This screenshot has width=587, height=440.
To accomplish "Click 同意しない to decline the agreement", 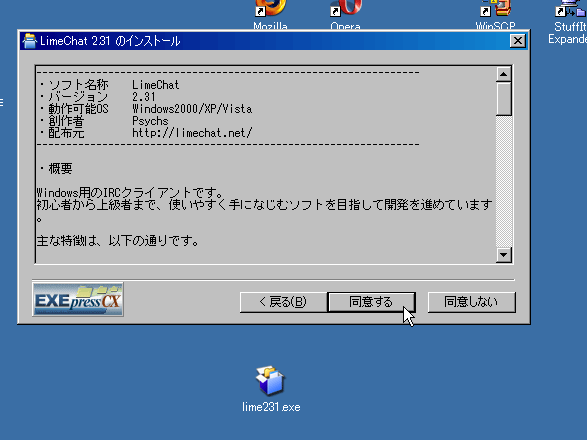I will coord(471,302).
